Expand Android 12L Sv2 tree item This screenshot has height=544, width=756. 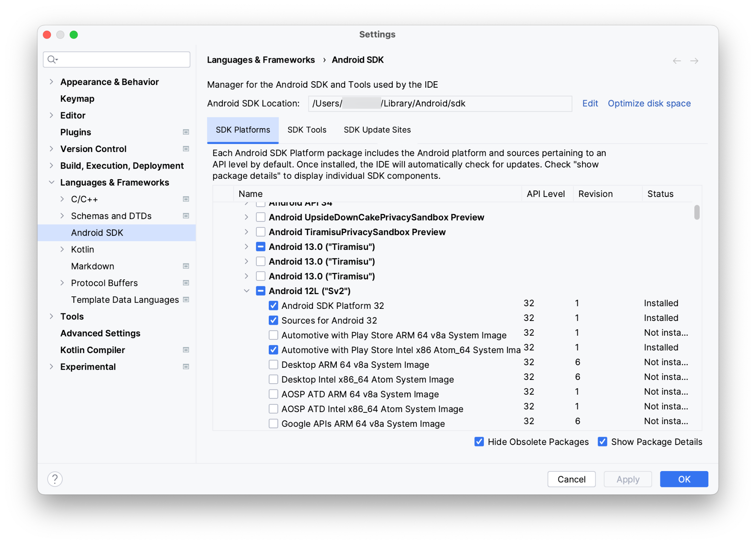coord(246,290)
